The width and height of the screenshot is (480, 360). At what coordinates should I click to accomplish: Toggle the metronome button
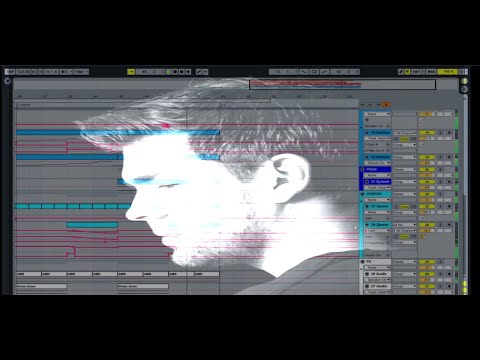(65, 72)
